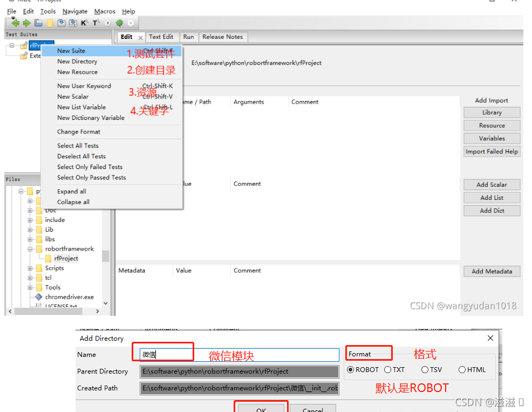Switch to the Run tab
The width and height of the screenshot is (532, 412).
pos(188,37)
